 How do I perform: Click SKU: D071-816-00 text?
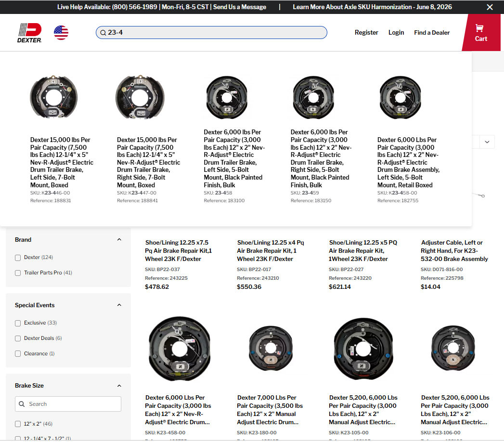[441, 269]
